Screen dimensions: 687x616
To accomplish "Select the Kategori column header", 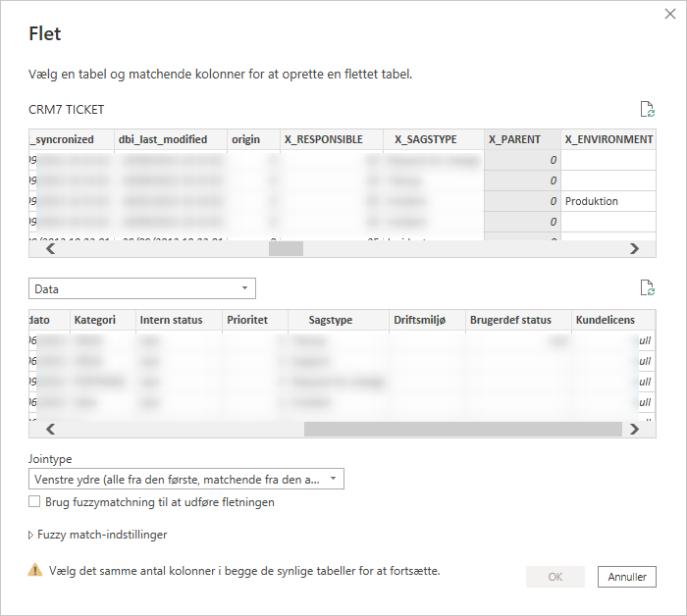I will pos(102,320).
